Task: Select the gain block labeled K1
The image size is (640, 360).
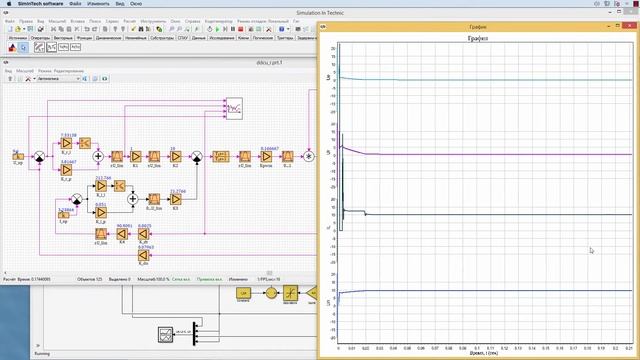Action: click(136, 156)
